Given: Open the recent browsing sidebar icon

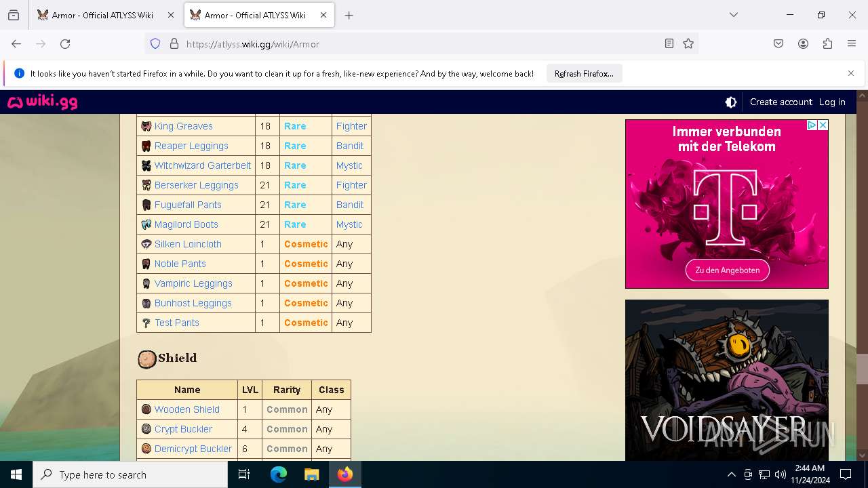Looking at the screenshot, I should (x=14, y=15).
